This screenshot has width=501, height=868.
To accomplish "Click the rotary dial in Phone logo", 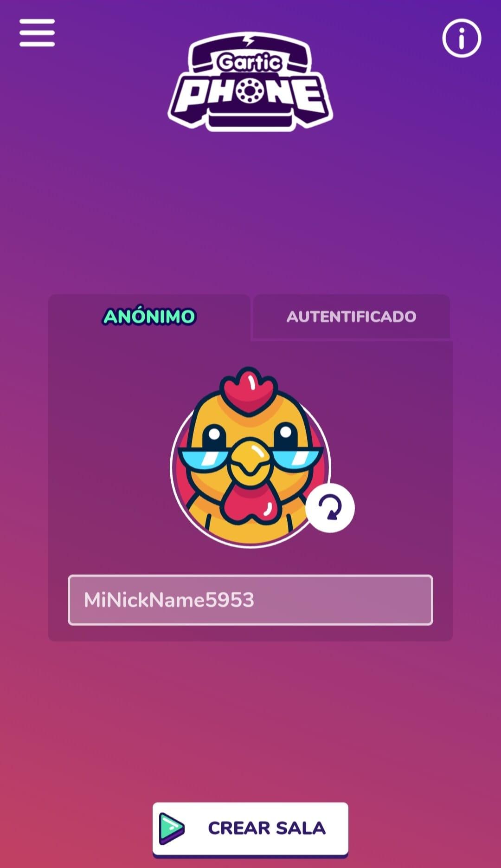I will (250, 91).
